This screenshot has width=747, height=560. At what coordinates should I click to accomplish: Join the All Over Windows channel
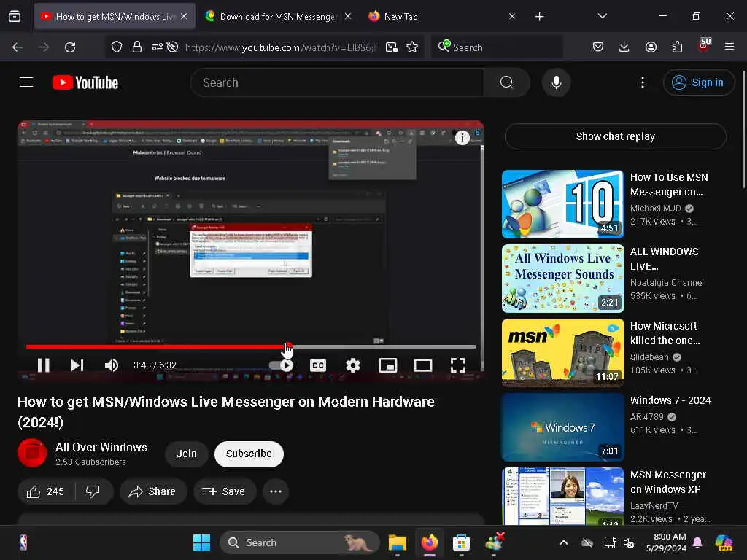[187, 454]
